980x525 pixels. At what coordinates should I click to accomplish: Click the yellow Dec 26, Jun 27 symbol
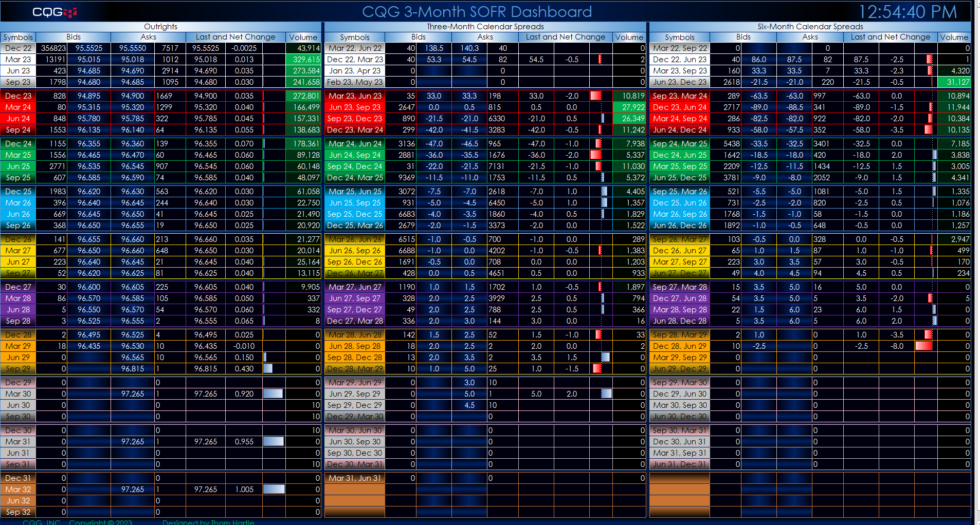click(x=680, y=251)
